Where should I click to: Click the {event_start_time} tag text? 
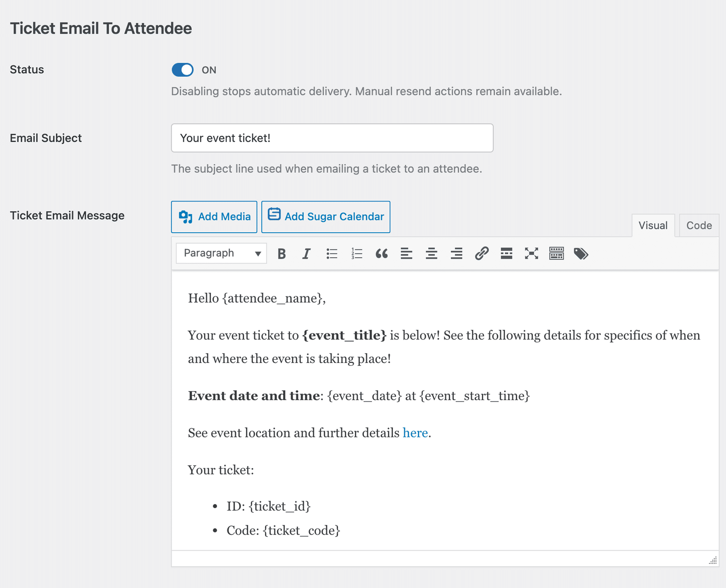475,396
